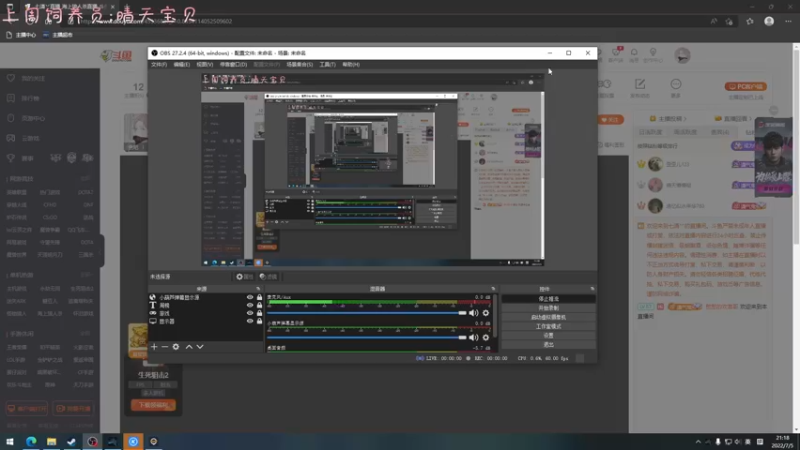Remove selected source with minus icon

[165, 347]
